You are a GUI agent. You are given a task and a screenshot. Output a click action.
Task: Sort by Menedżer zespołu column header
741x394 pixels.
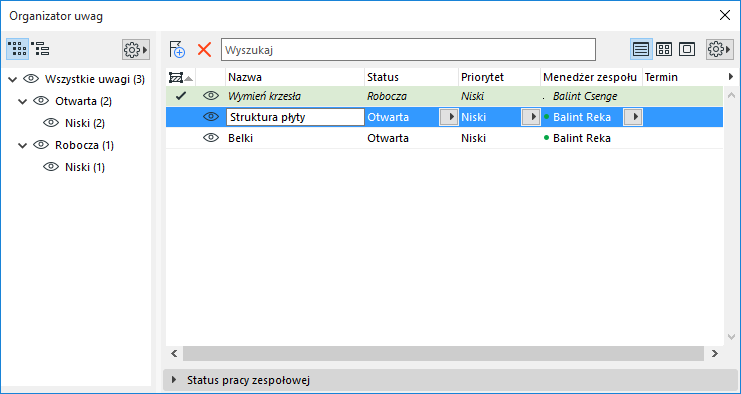coord(591,77)
